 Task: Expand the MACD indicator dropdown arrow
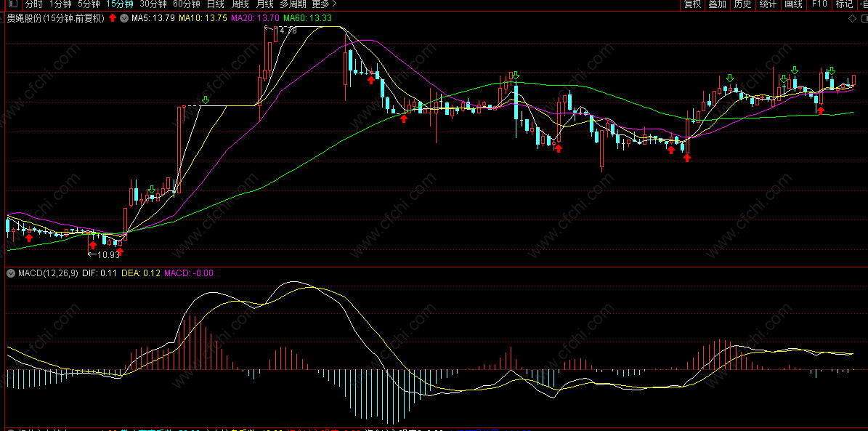click(x=10, y=273)
